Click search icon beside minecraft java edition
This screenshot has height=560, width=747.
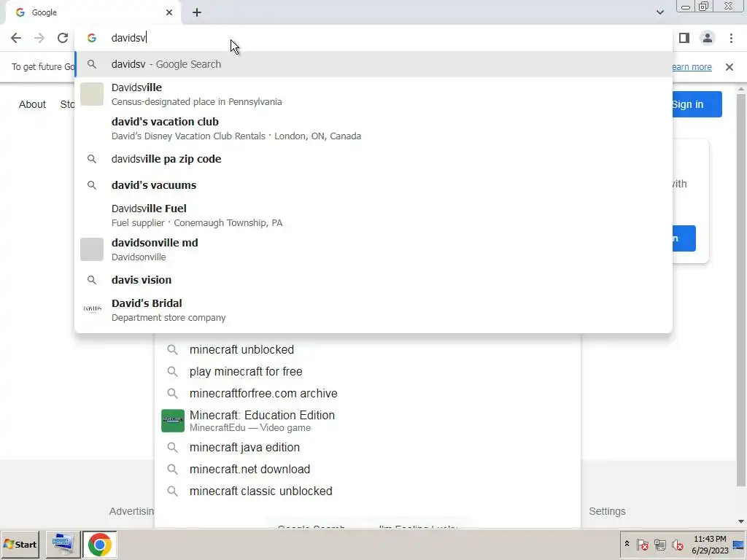[x=172, y=448]
